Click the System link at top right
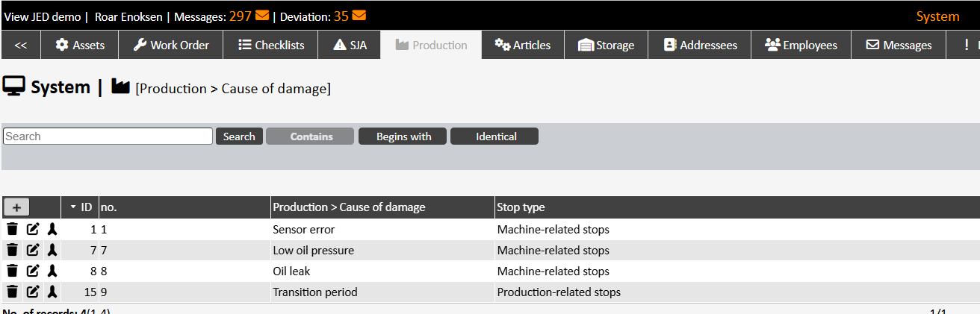The height and width of the screenshot is (314, 980). point(937,16)
